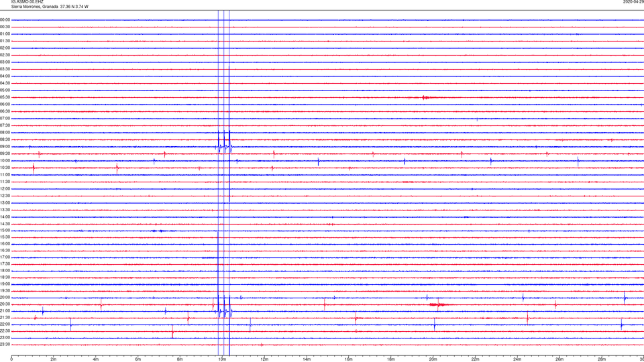This screenshot has height=362, width=644.
Task: Click the 09:30 row label
Action: click(5, 154)
